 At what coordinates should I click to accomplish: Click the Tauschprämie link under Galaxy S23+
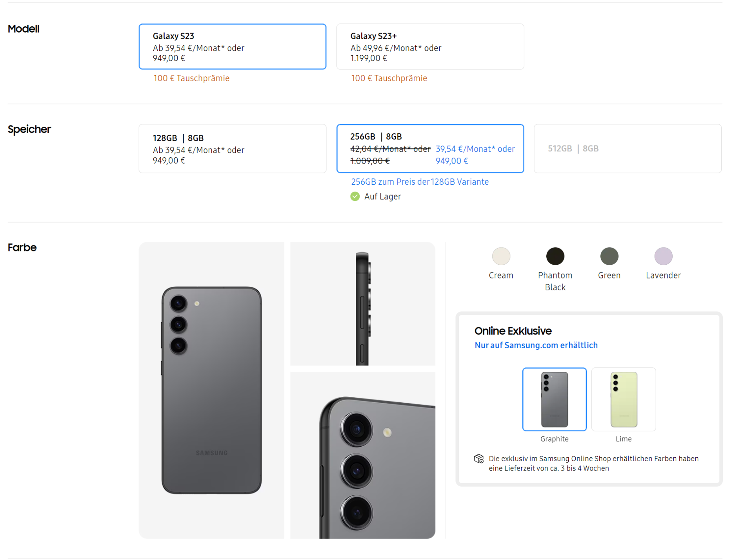[x=389, y=78]
